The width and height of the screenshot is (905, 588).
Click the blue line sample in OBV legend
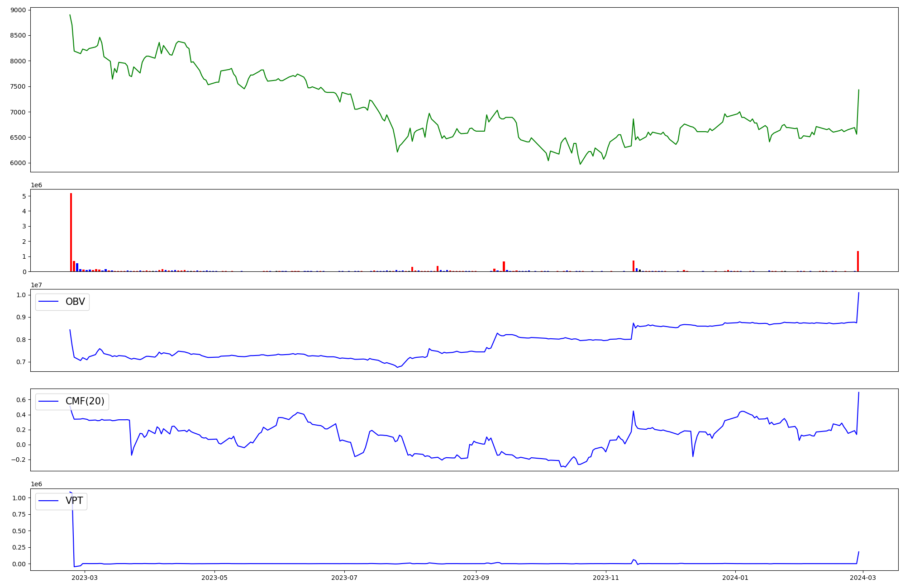[x=49, y=302]
